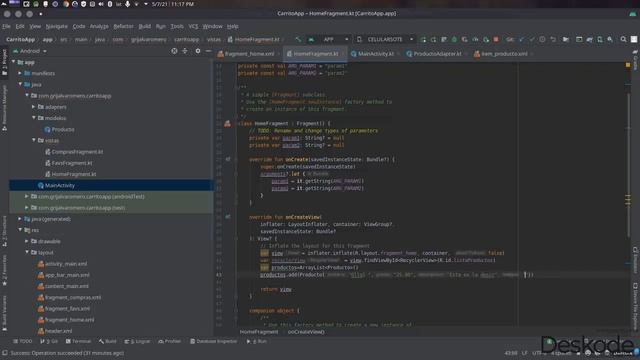Collapse the java folder
640x360 pixels.
(x=20, y=84)
